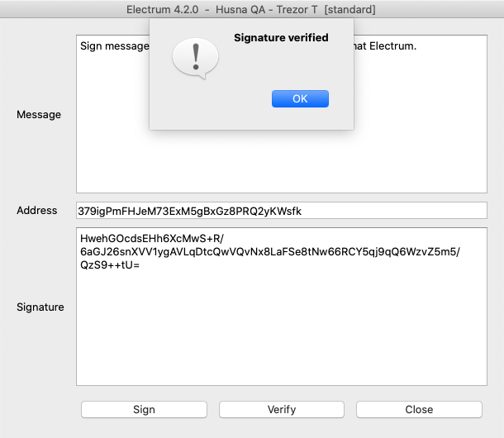Click the Signature field label
Image resolution: width=504 pixels, height=438 pixels.
tap(40, 307)
